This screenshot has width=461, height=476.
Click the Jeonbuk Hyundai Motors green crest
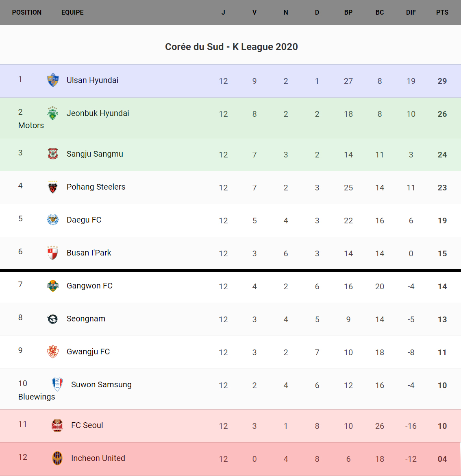tap(53, 113)
